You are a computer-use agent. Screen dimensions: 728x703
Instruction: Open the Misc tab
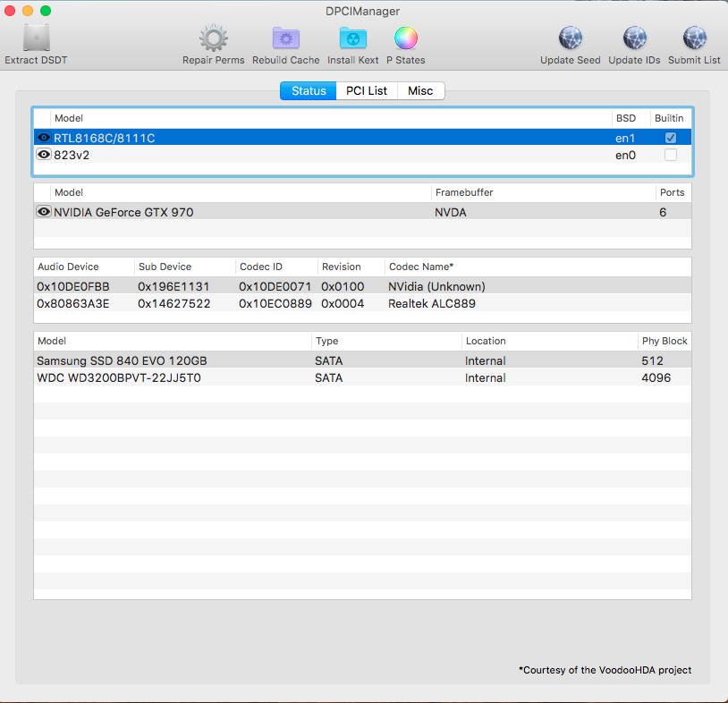point(420,91)
